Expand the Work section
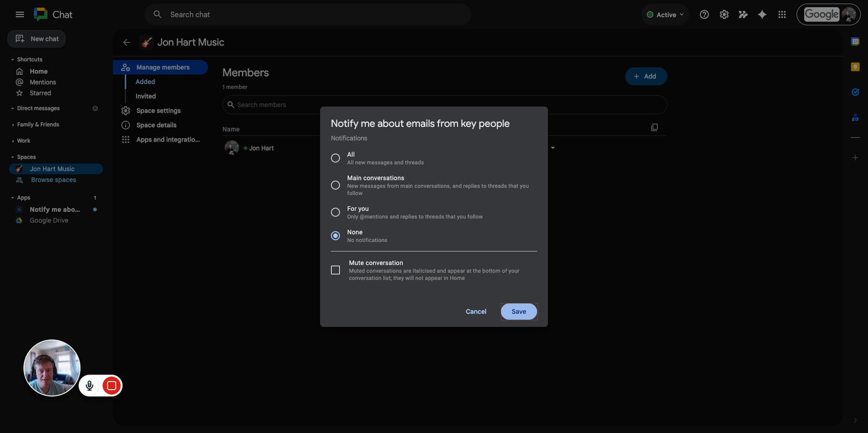The width and height of the screenshot is (868, 433). point(12,141)
